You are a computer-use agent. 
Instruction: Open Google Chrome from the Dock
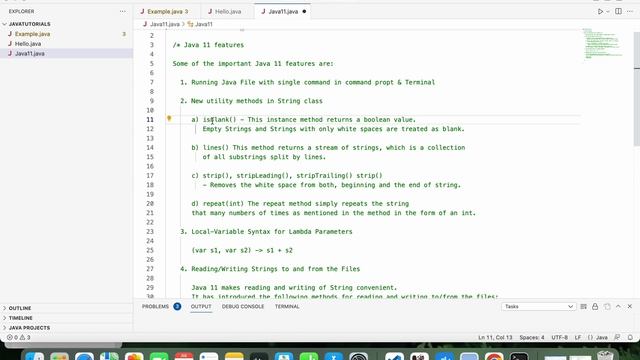coord(494,357)
